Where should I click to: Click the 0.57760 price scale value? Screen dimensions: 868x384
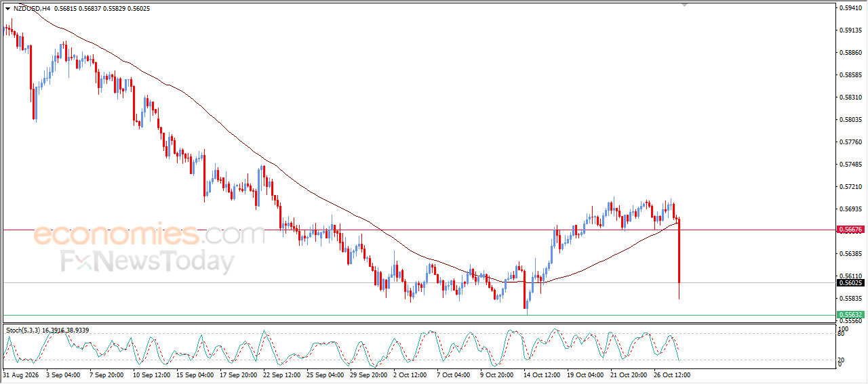tap(850, 142)
